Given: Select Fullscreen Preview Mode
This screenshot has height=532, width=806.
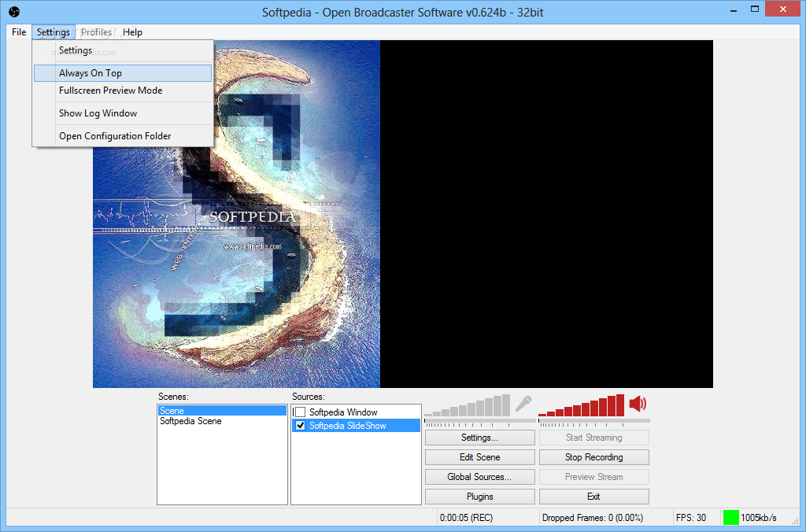Looking at the screenshot, I should tap(123, 91).
